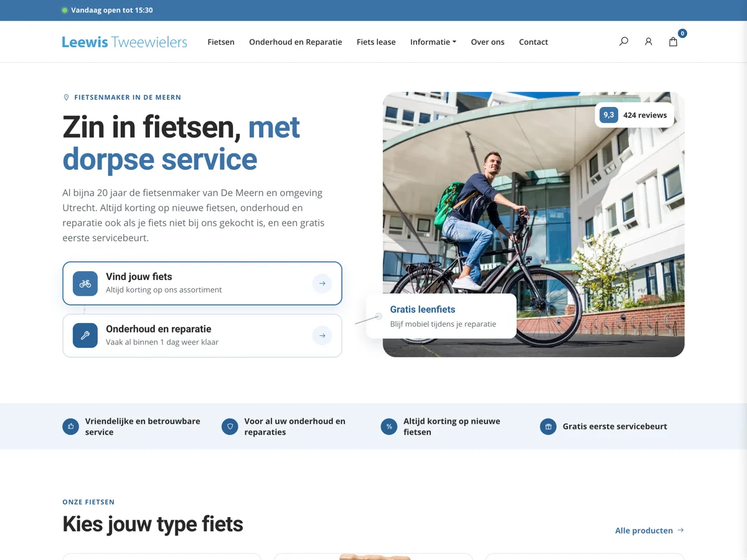Click the Zin in fietsen headline
The image size is (747, 560).
point(181,143)
